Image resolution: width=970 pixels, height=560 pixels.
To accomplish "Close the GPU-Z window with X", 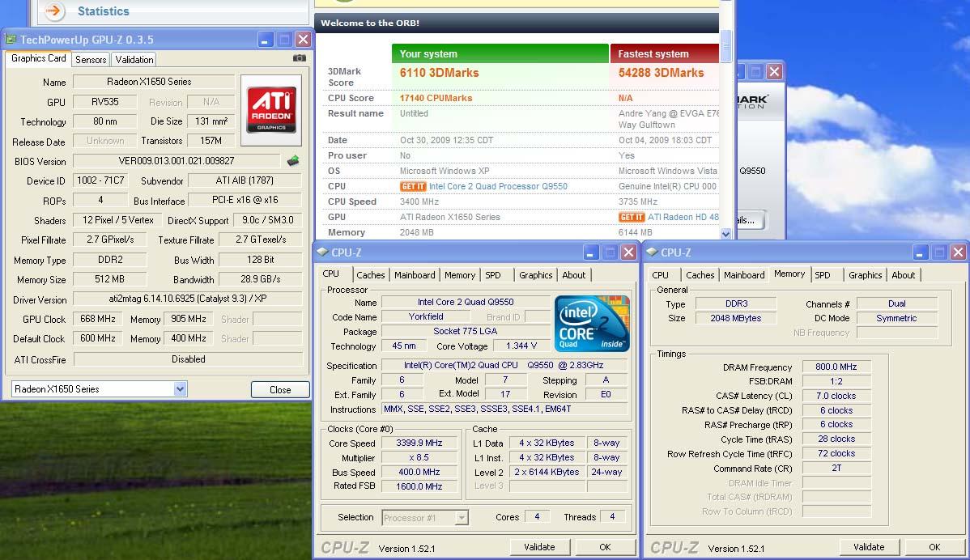I will click(x=303, y=40).
